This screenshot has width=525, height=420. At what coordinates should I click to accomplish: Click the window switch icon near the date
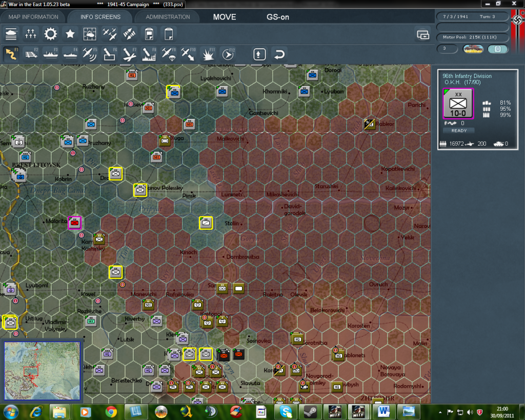pos(423,34)
